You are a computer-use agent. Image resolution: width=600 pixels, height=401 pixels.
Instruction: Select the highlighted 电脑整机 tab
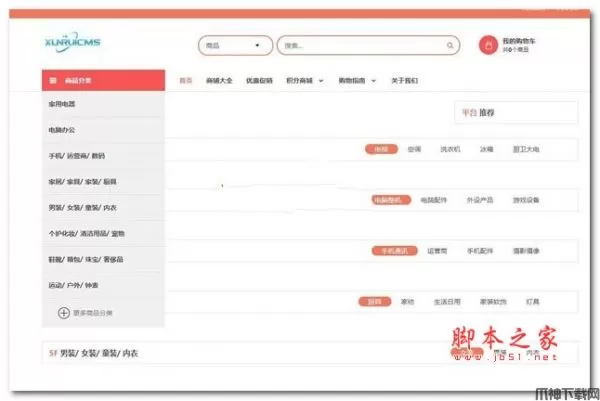pyautogui.click(x=391, y=200)
